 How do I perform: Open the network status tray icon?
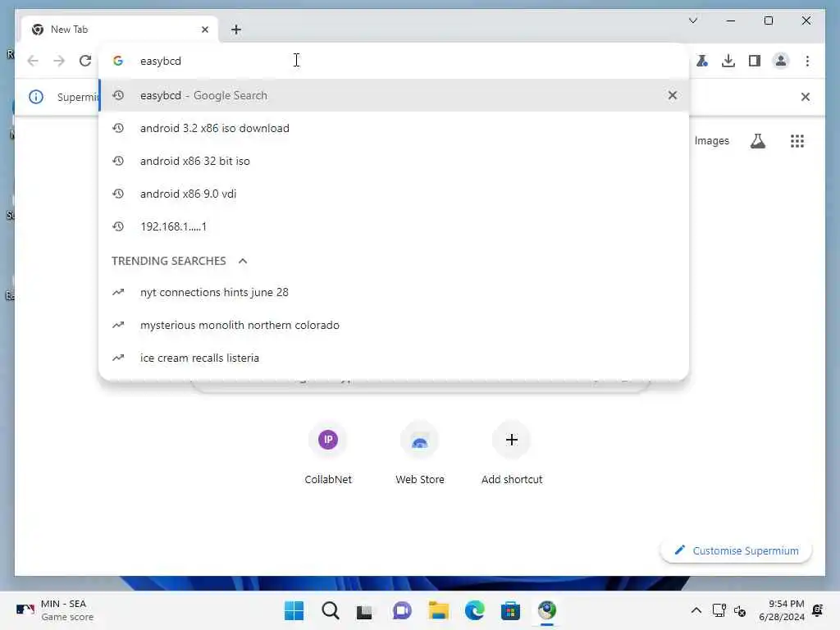pyautogui.click(x=719, y=610)
